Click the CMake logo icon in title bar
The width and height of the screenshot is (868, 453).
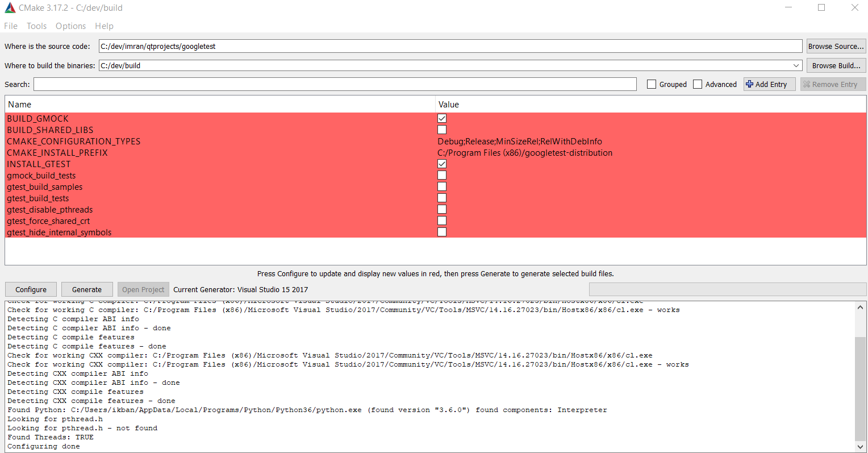(10, 8)
